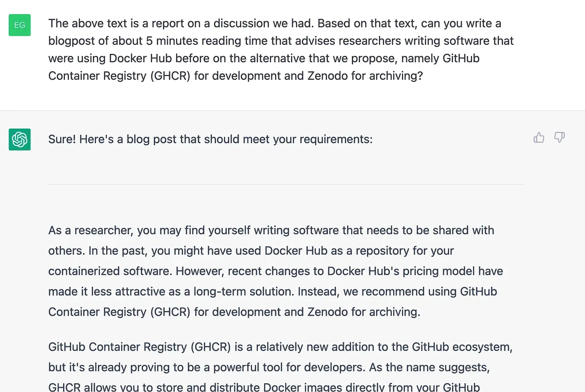
Task: Click the horizontal divider below the intro line
Action: [286, 184]
